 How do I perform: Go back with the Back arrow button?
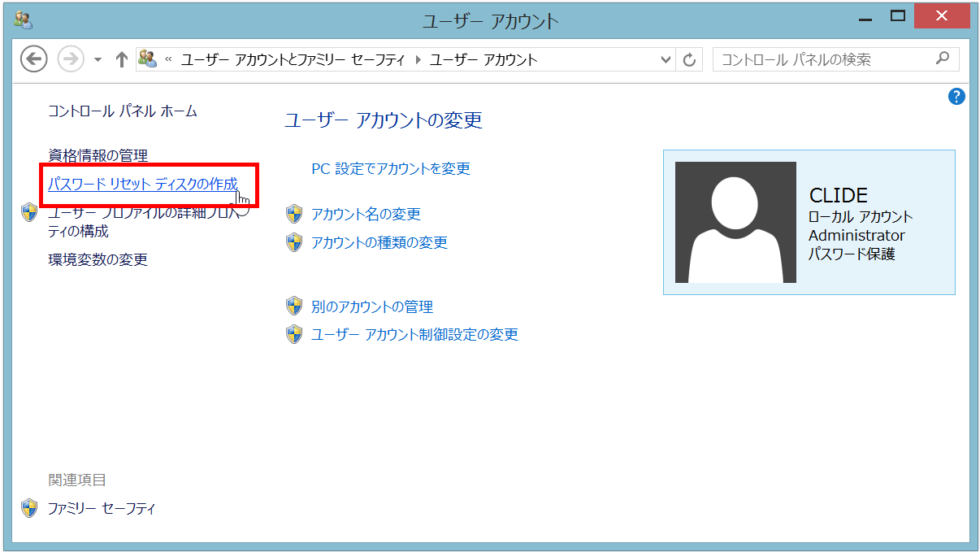coord(34,59)
